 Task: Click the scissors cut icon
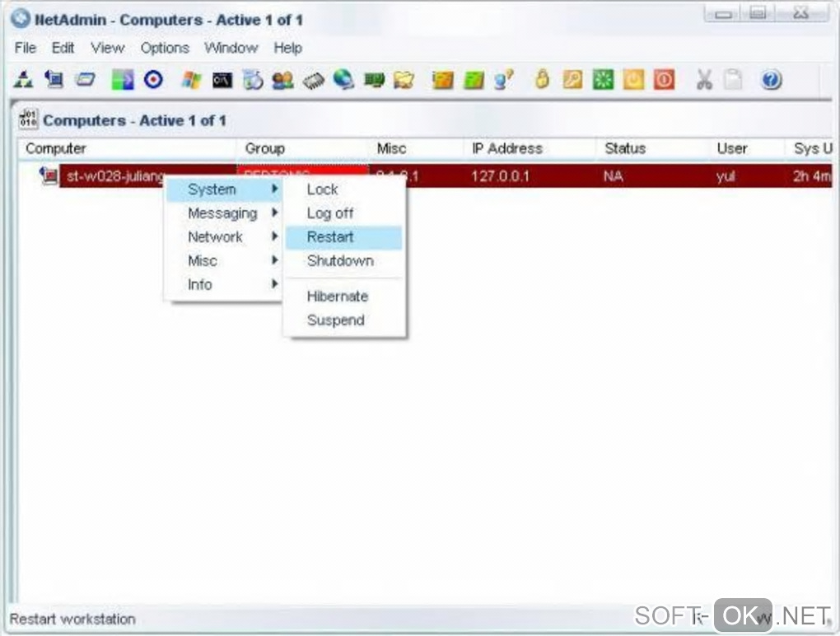point(704,80)
